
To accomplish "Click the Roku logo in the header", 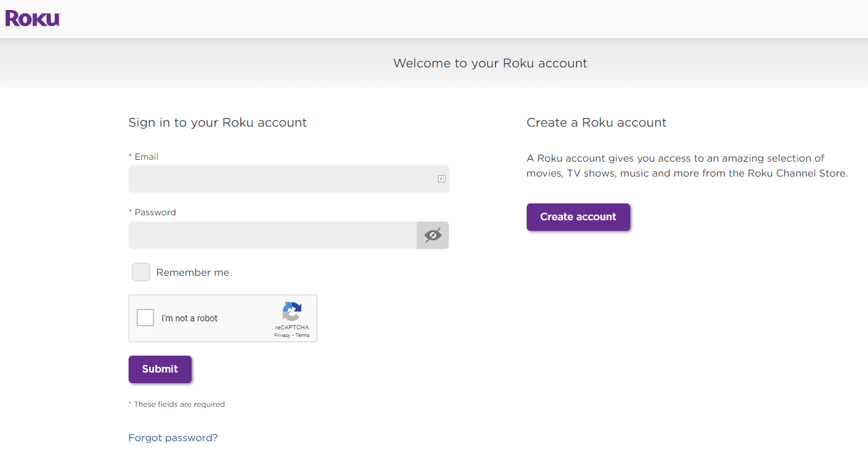I will [x=33, y=18].
